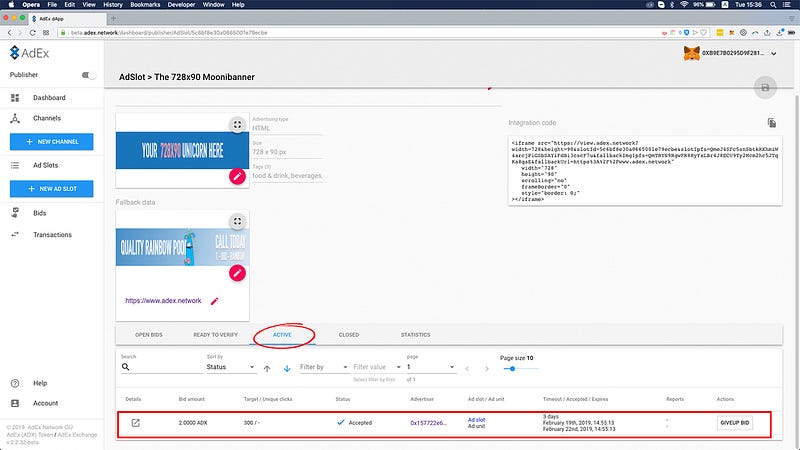Viewport: 800px width, 450px height.
Task: Toggle the Publisher mode switch
Action: 89,75
